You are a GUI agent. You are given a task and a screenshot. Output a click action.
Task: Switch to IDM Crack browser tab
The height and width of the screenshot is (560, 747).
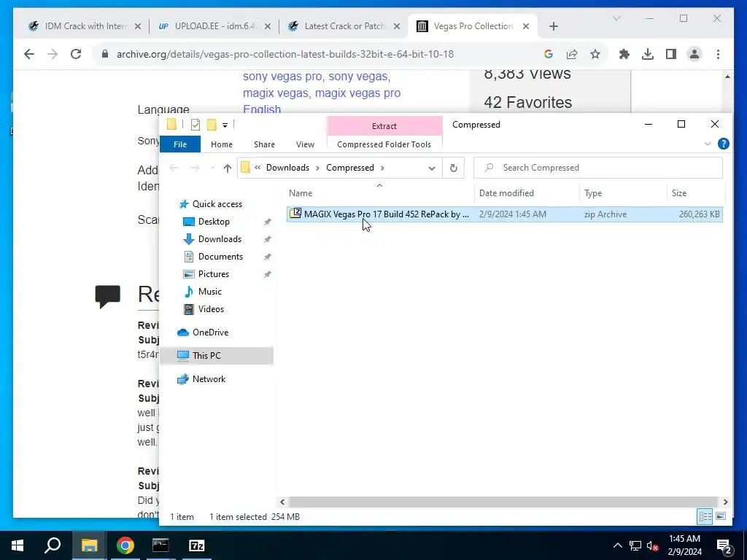85,26
